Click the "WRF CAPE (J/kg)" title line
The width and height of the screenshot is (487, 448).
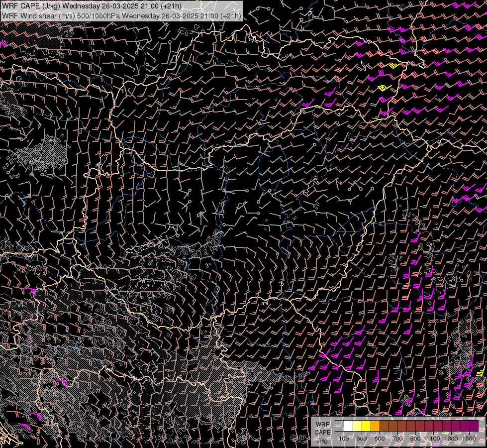(x=92, y=6)
